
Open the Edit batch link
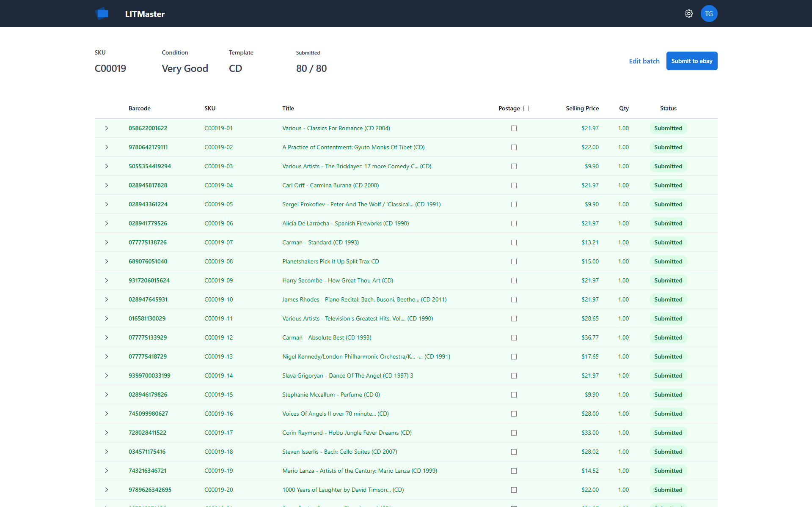(x=644, y=61)
